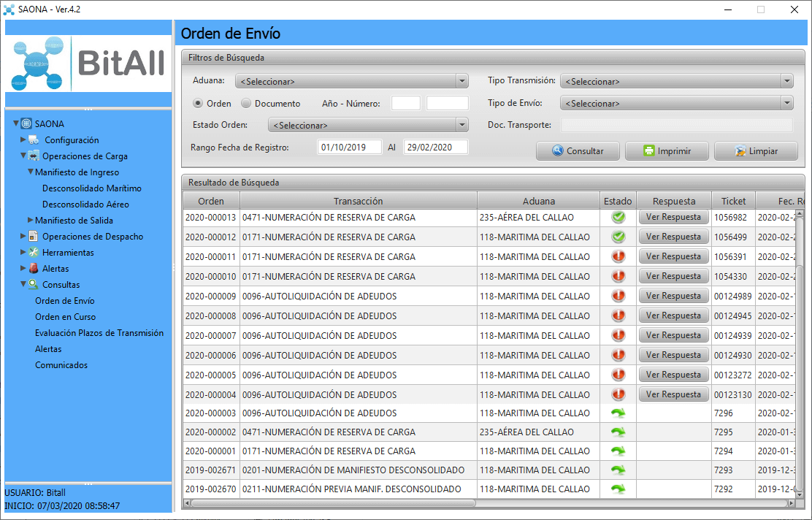Click the Operaciones de Carga ship icon
812x520 pixels.
[x=34, y=156]
